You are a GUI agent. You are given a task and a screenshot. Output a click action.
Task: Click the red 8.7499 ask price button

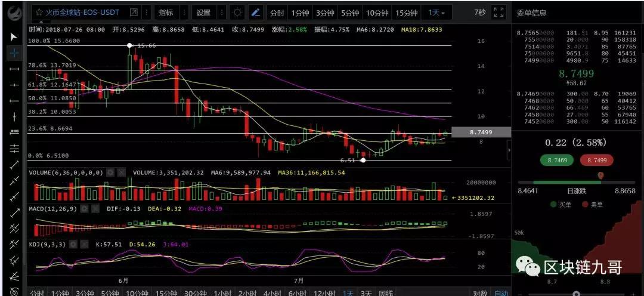coord(596,160)
